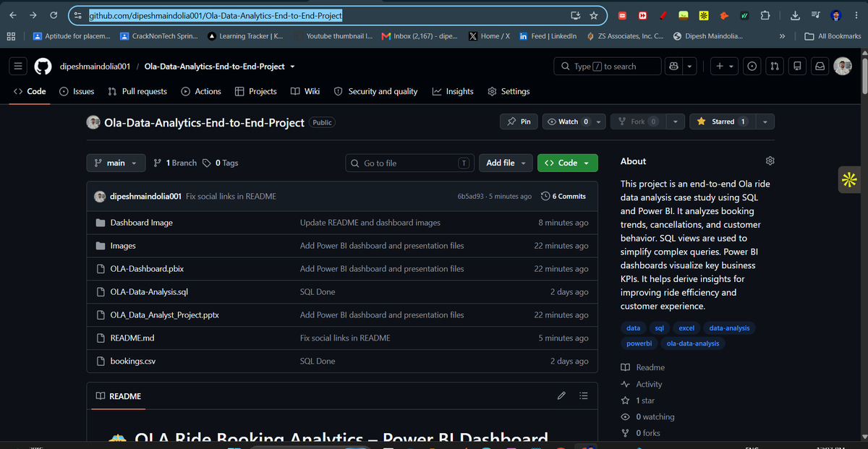Open Chrome three-dot menu
868x449 pixels.
[856, 15]
